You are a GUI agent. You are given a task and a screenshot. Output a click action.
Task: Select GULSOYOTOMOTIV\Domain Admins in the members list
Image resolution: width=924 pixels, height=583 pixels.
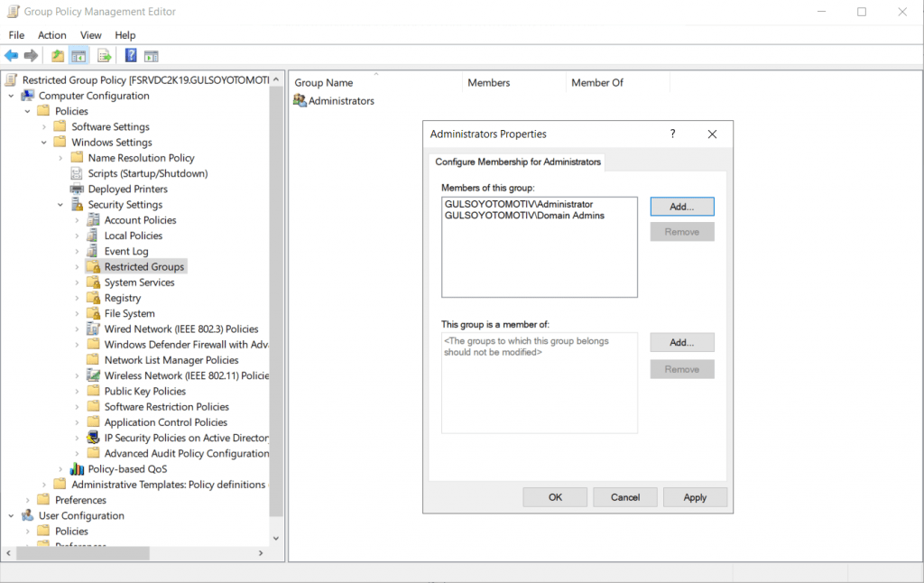524,216
